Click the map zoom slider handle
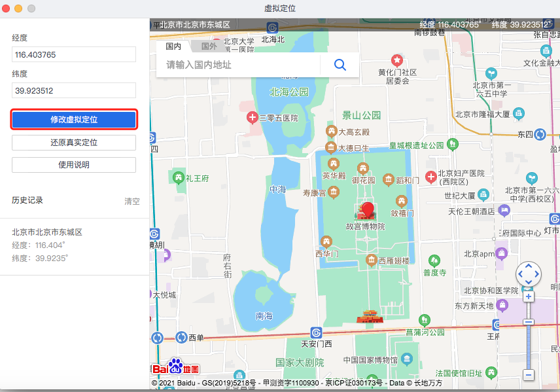This screenshot has height=392, width=560. pos(528,322)
